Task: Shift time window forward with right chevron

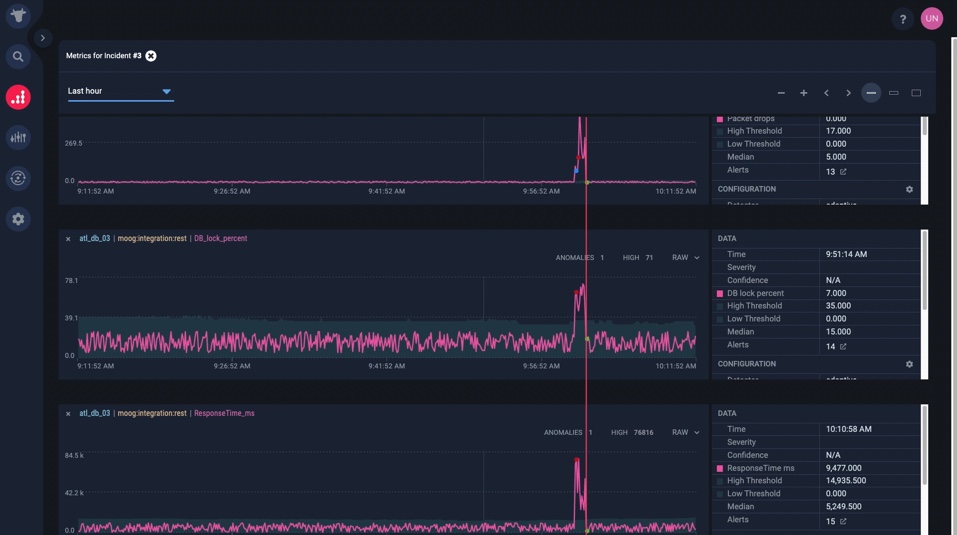Action: 848,93
